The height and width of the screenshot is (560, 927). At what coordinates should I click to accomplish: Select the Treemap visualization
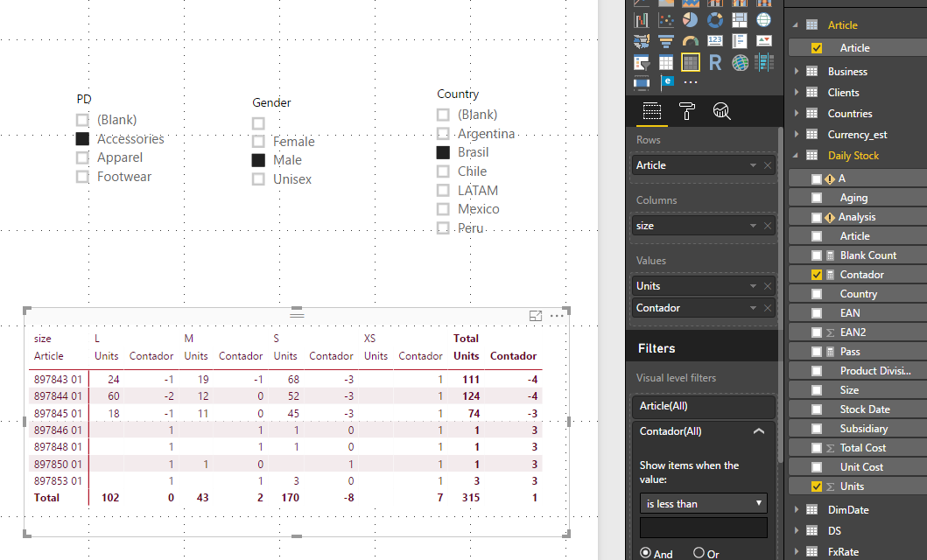[x=740, y=20]
